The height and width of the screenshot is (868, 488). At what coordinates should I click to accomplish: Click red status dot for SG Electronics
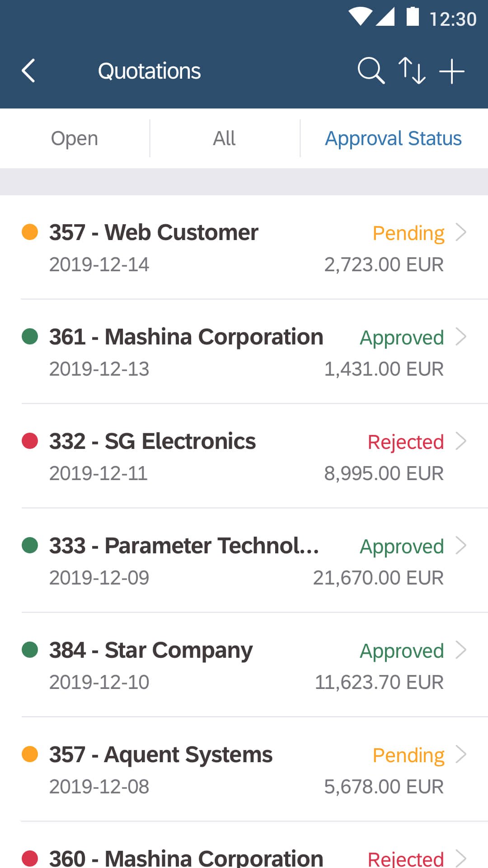point(30,441)
